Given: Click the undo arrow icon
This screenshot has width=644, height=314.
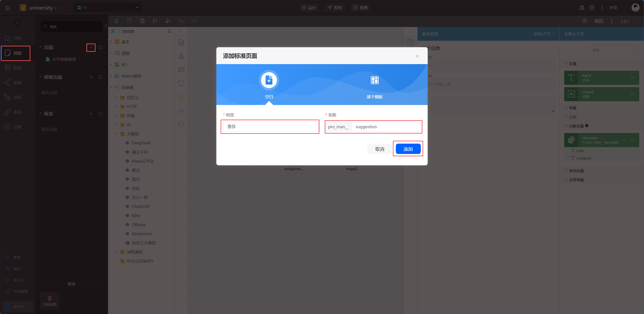Looking at the screenshot, I should (181, 21).
